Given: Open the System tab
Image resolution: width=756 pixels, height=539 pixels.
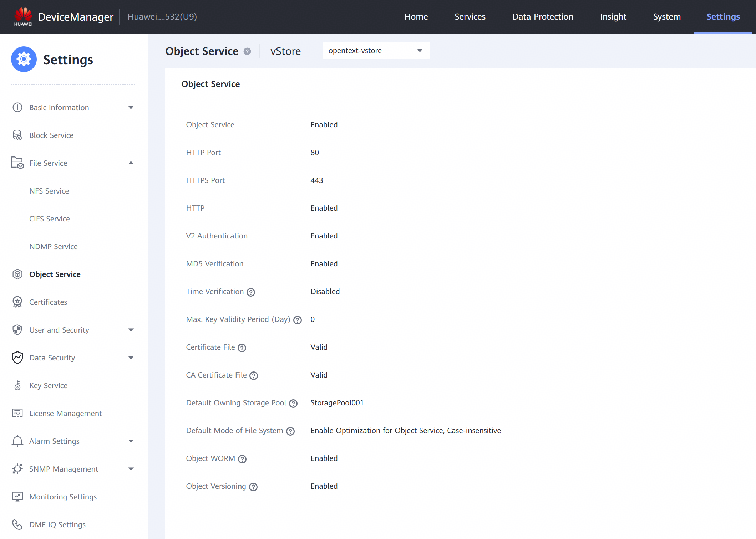Looking at the screenshot, I should (x=667, y=16).
